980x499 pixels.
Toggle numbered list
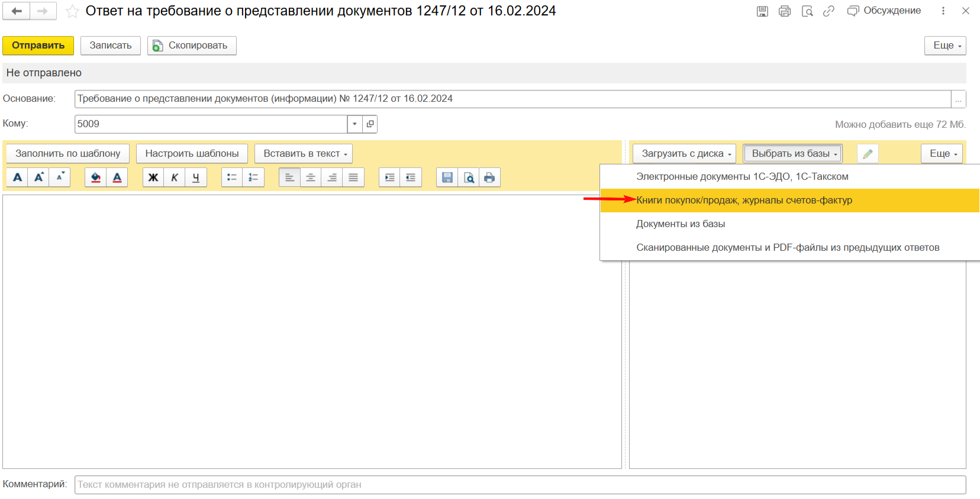(x=253, y=177)
